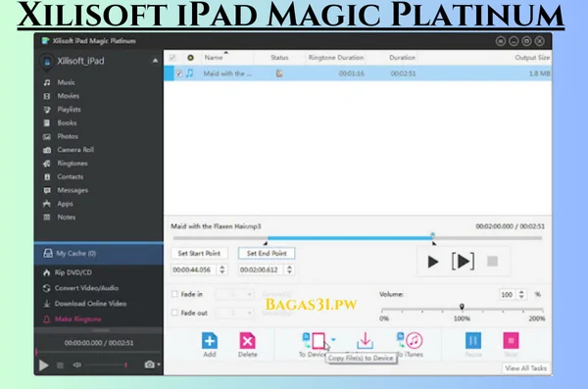The image size is (588, 389).
Task: Take a snapshot with the camera icon
Action: 150,365
